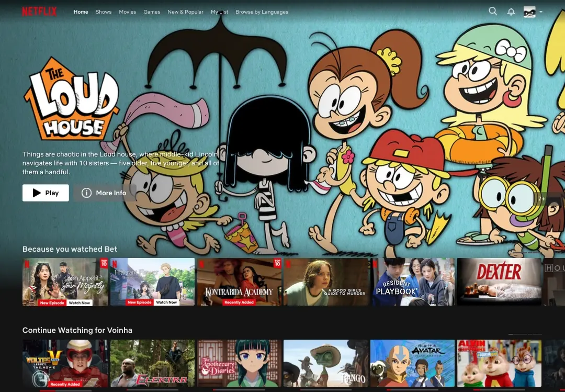Open Resident Playbook thumbnail

coord(413,282)
